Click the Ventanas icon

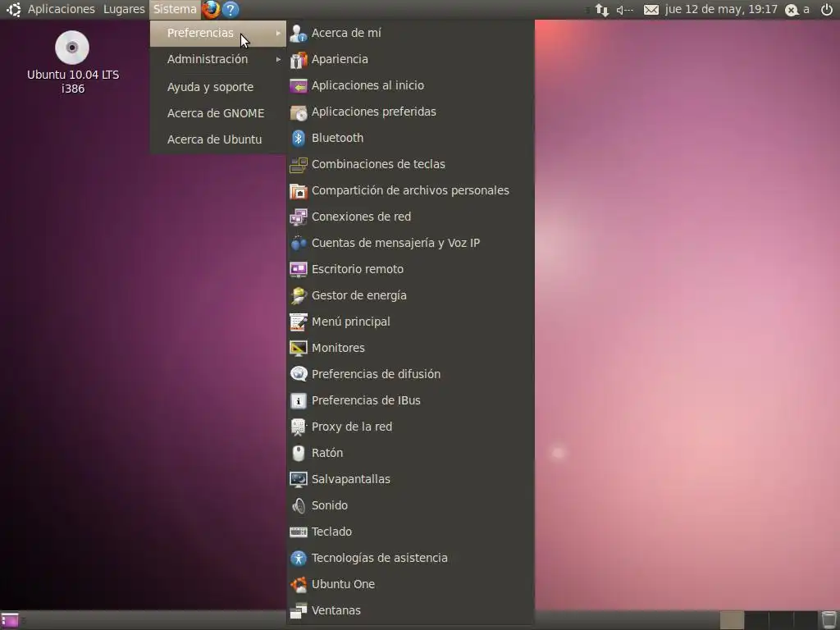pyautogui.click(x=299, y=610)
